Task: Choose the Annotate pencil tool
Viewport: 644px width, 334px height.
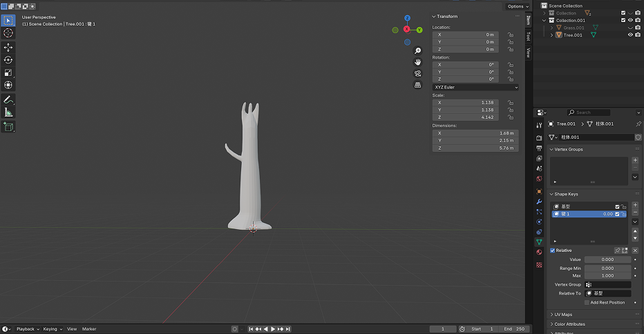Action: click(x=8, y=100)
